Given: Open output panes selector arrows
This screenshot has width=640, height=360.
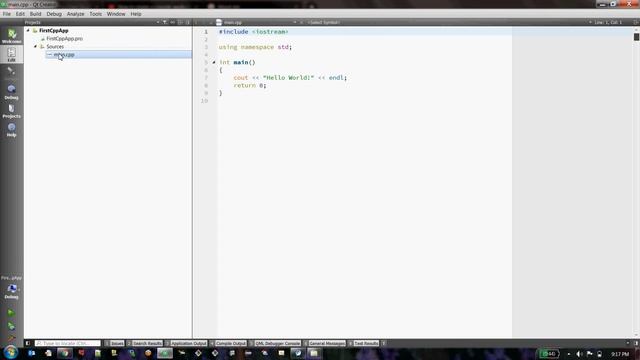Looking at the screenshot, I should [384, 343].
